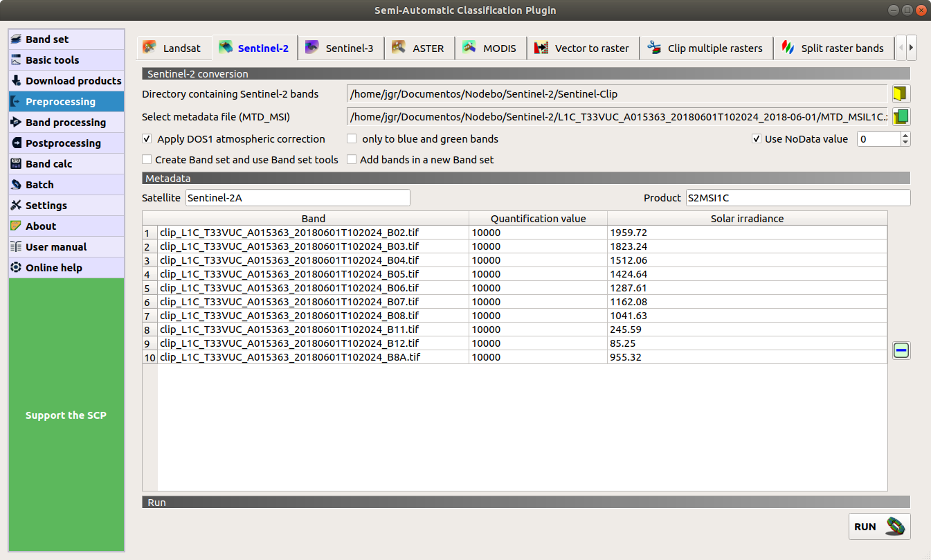Switch to the Landsat tab
The width and height of the screenshot is (931, 560).
[x=172, y=48]
